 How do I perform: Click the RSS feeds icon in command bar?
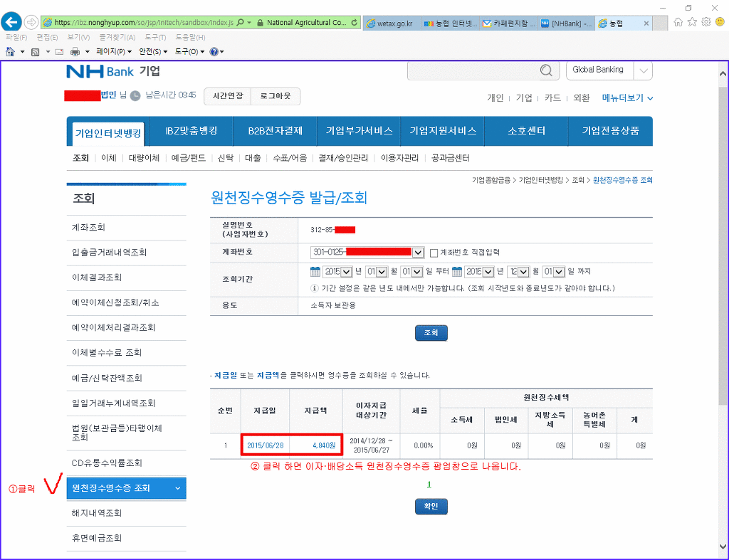(x=36, y=52)
